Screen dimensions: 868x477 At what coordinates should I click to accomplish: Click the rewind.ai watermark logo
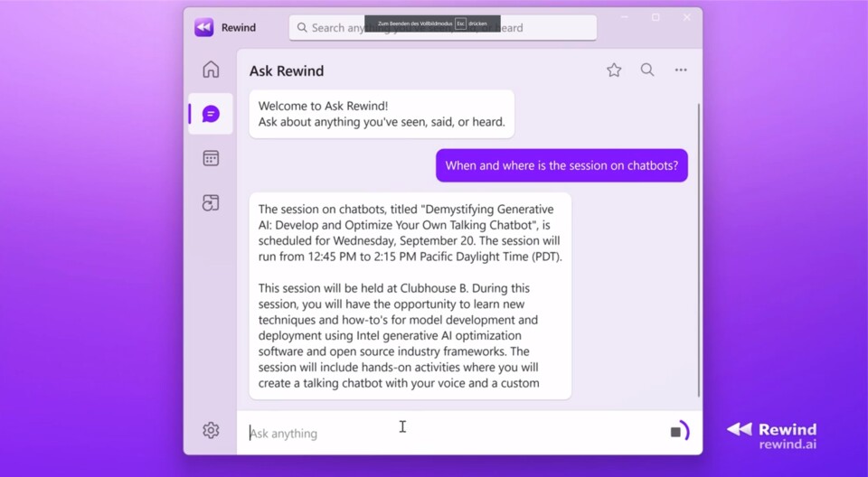(772, 435)
